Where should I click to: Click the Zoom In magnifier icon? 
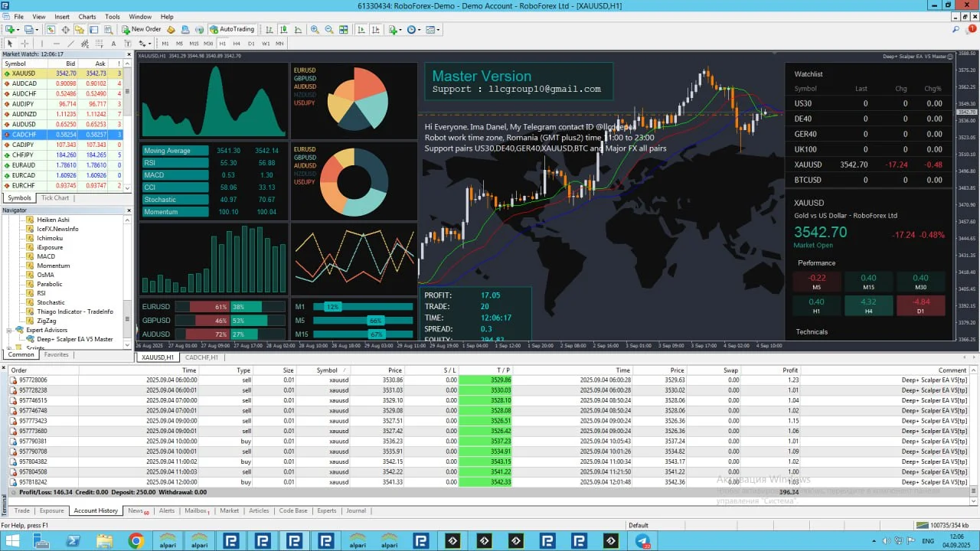(x=315, y=30)
